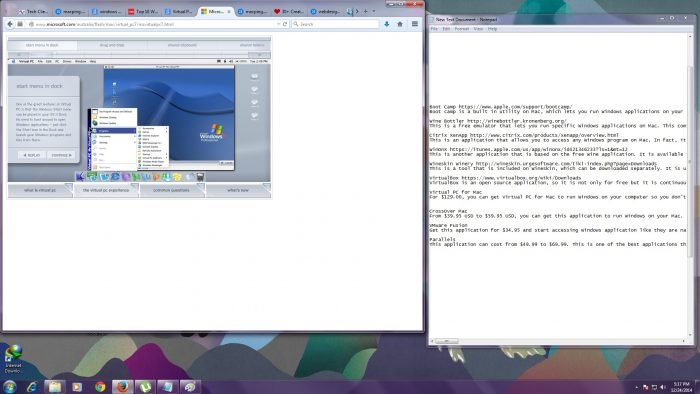Reload the page with the refresh icon

285,24
